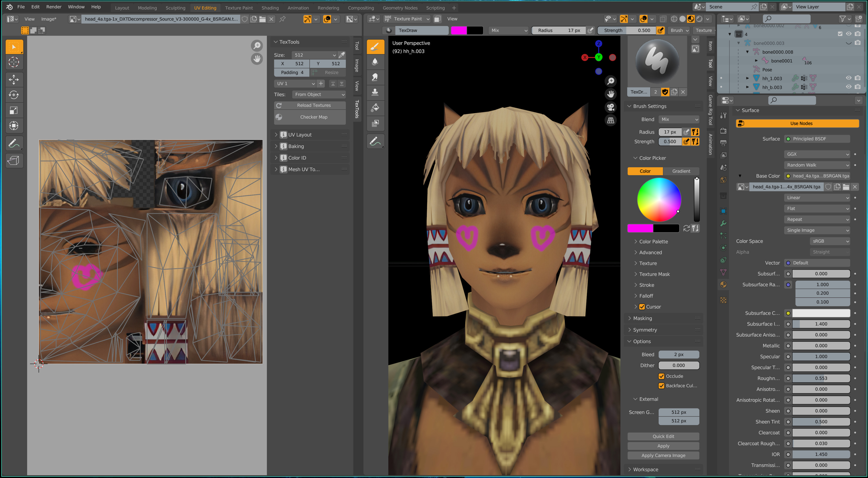Click the magenta color swatch in header
This screenshot has height=478, width=868.
coord(459,30)
